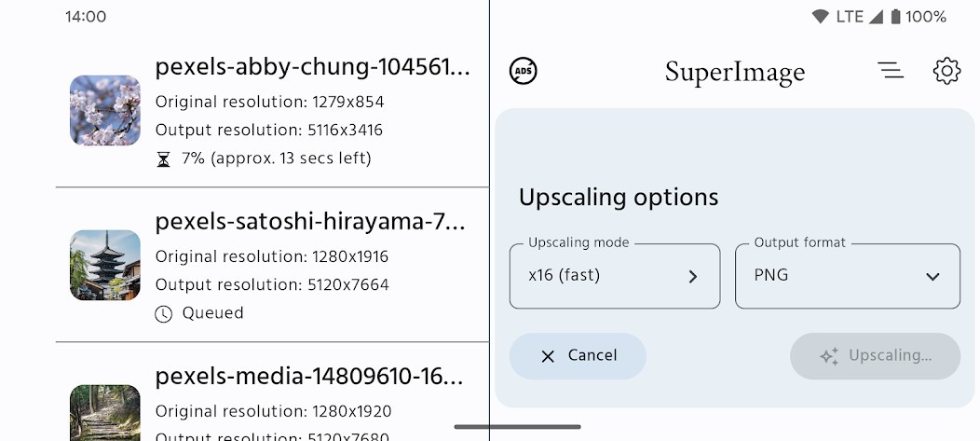Viewport: 980px width, 441px height.
Task: Click the clock Queued icon
Action: 163,313
